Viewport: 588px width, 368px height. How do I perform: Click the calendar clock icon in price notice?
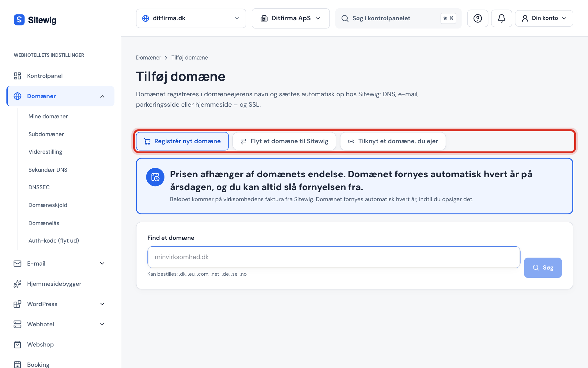pyautogui.click(x=155, y=177)
